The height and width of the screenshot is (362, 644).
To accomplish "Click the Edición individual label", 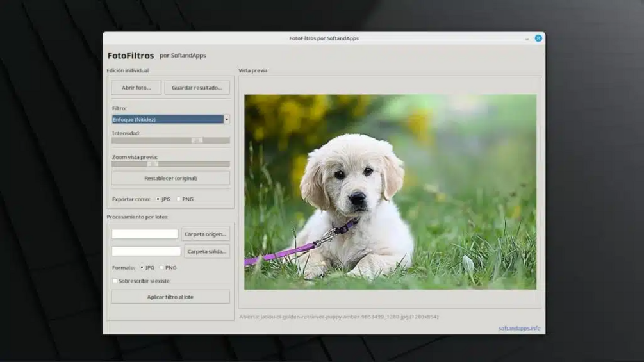I will click(128, 70).
